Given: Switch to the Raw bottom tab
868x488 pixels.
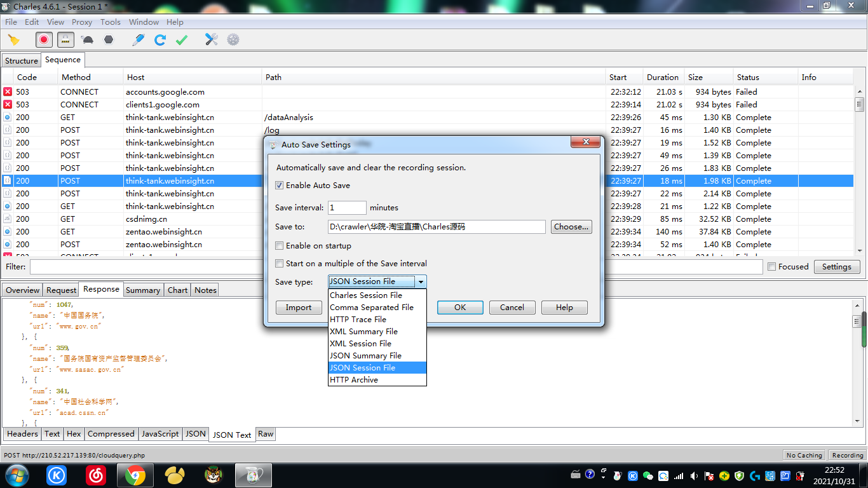Looking at the screenshot, I should [266, 435].
